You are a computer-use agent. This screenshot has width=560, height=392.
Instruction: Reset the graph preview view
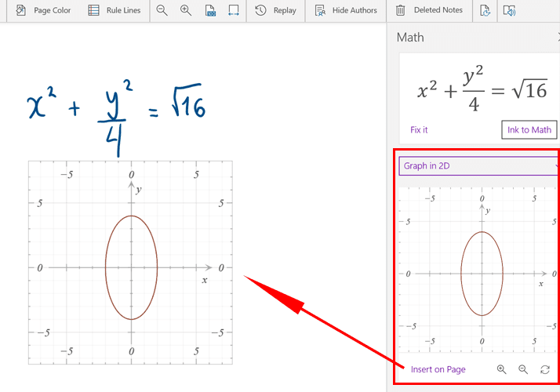point(545,369)
